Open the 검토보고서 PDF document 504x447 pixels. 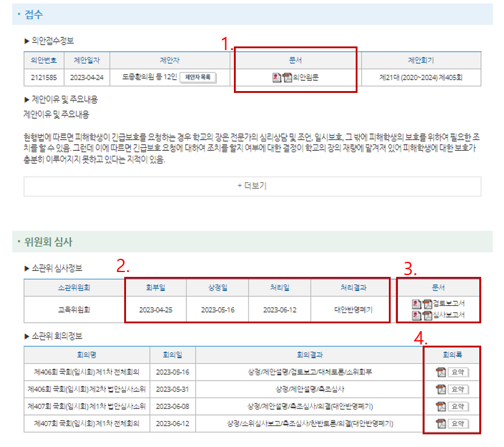click(426, 304)
